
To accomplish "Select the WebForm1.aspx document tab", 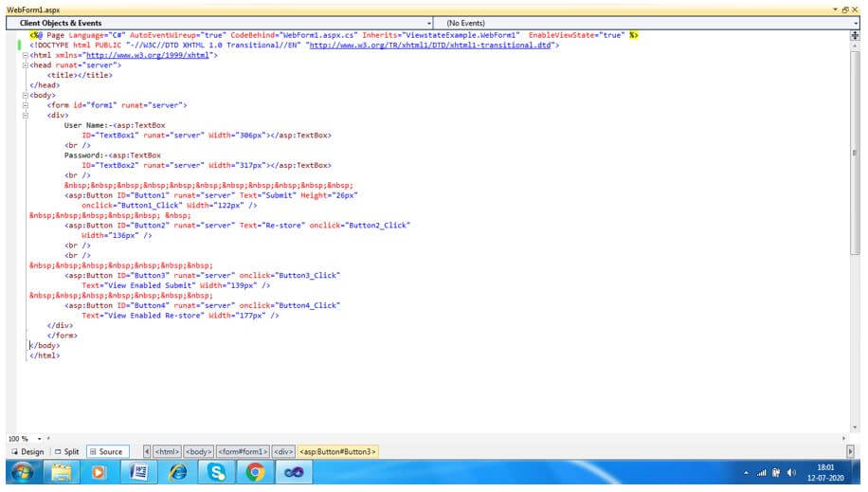I will click(x=33, y=10).
